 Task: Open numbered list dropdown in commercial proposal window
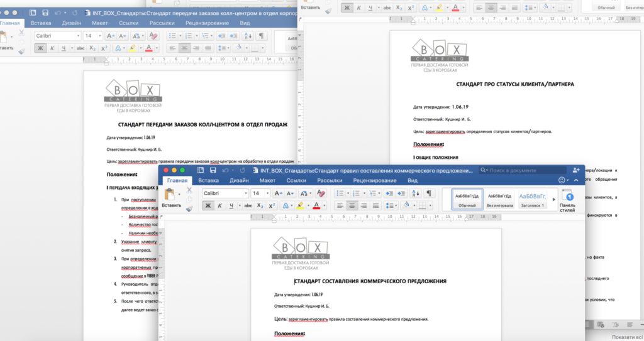[364, 193]
